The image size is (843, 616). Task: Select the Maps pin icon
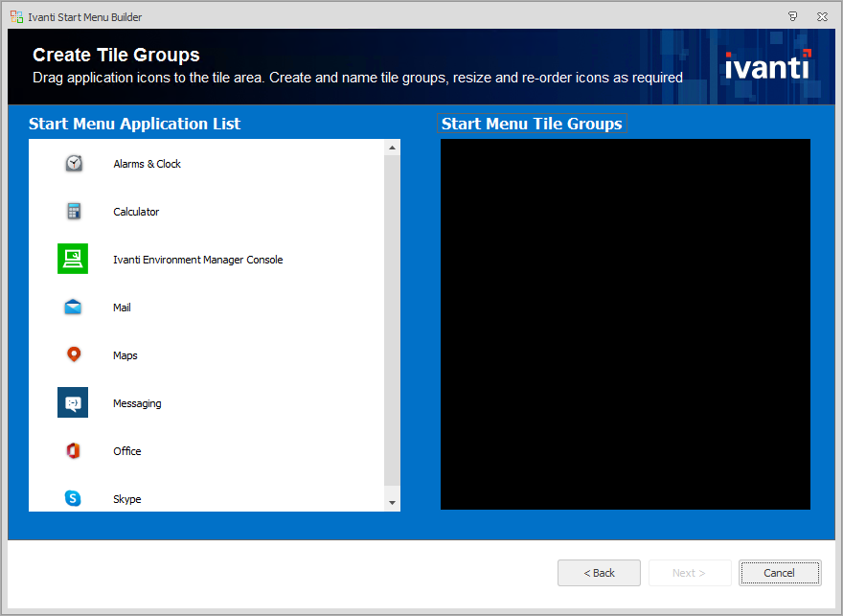click(x=74, y=354)
